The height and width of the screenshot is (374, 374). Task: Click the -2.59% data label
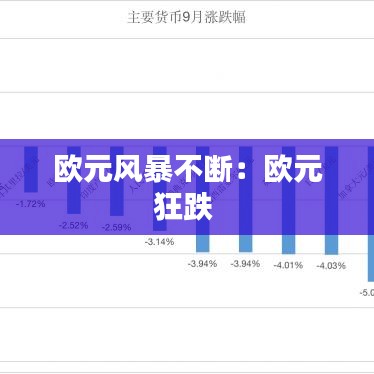click(x=116, y=227)
